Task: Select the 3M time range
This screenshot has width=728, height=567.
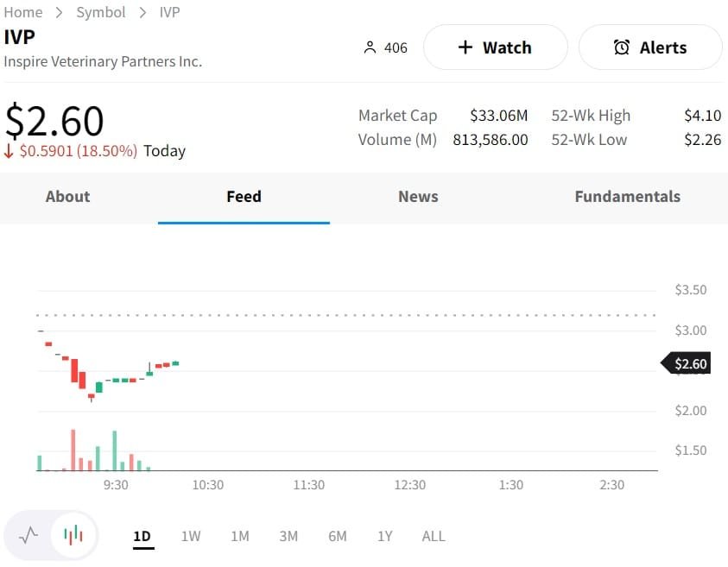Action: (x=288, y=536)
